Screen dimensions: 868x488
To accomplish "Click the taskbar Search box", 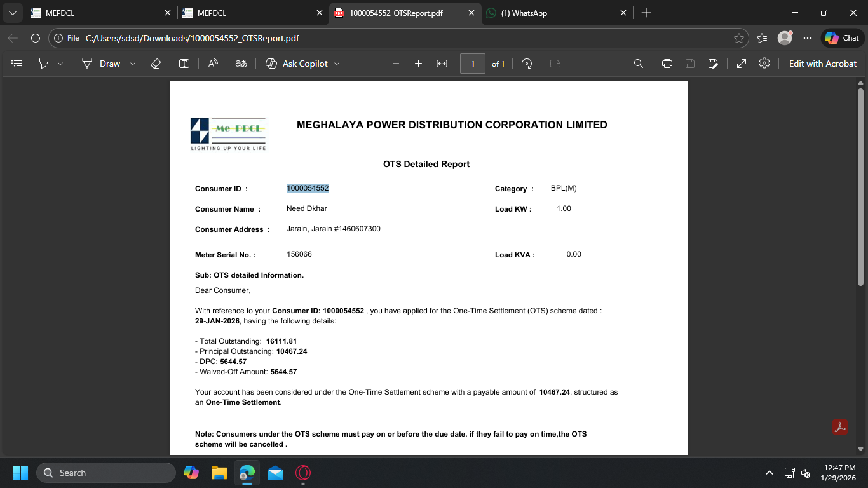I will click(x=106, y=473).
